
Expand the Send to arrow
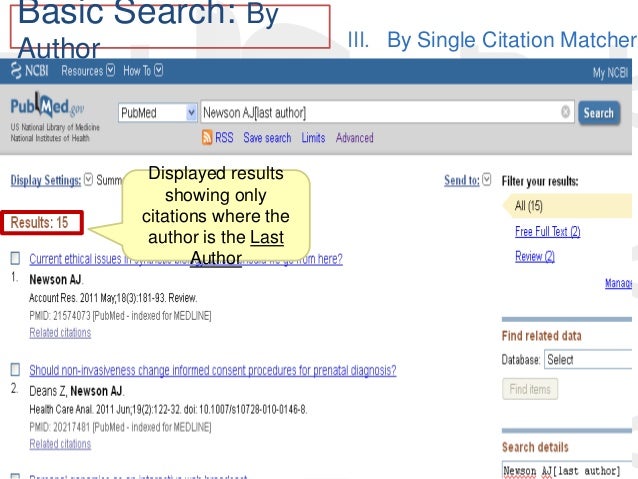pyautogui.click(x=487, y=179)
